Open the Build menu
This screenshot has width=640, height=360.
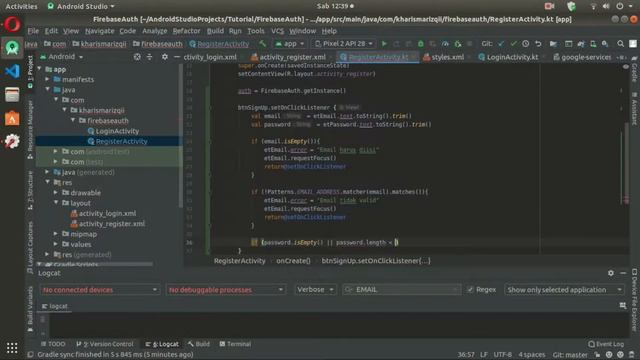(215, 31)
